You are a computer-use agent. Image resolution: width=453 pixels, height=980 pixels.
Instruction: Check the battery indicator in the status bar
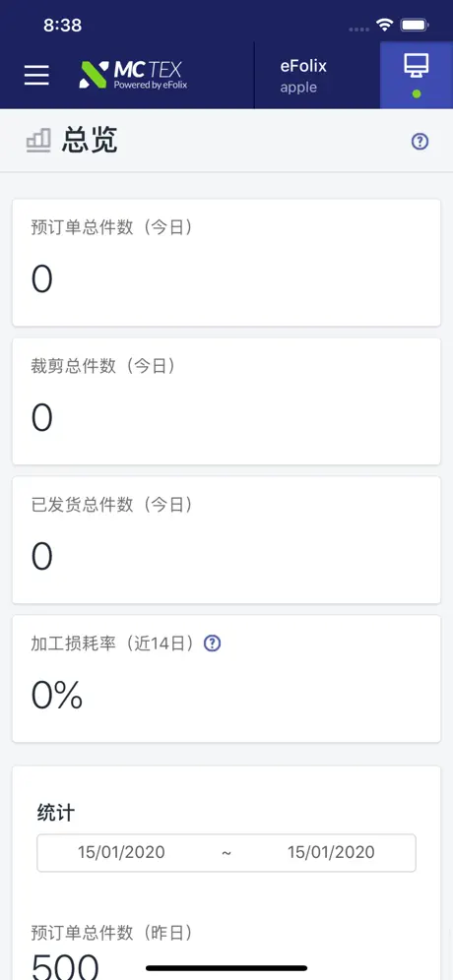click(415, 25)
